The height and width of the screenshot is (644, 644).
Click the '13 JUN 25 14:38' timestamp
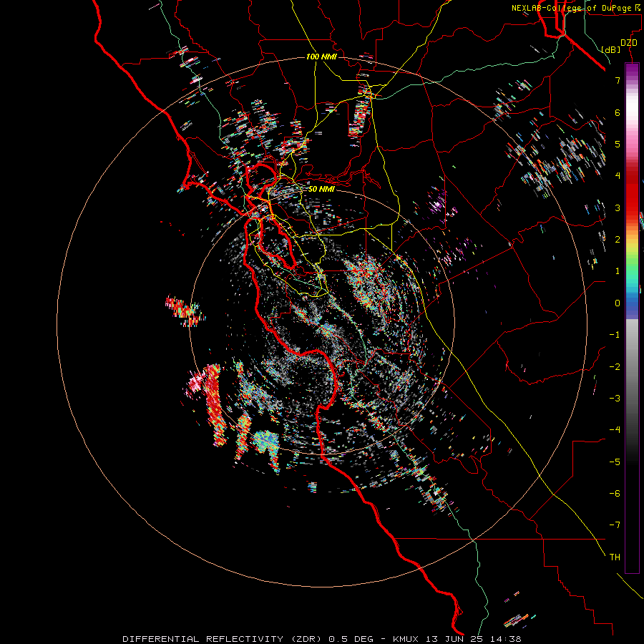(x=474, y=639)
